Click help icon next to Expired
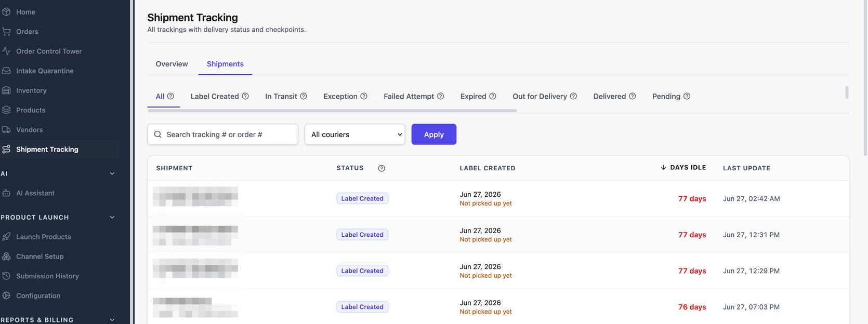This screenshot has width=868, height=324. [x=493, y=96]
